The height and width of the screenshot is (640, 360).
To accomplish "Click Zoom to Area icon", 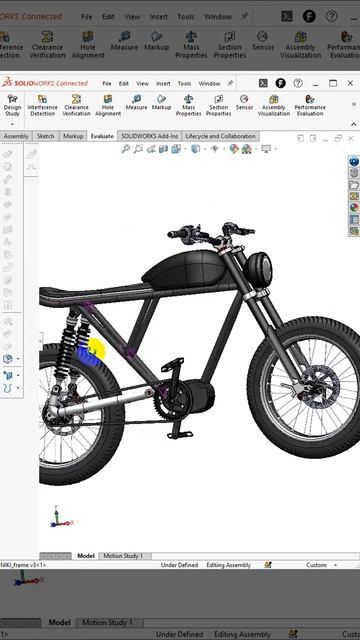I will pyautogui.click(x=138, y=149).
